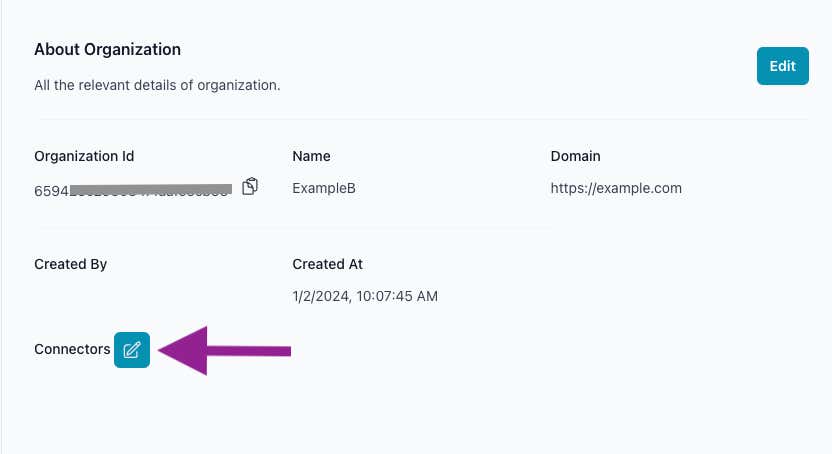Viewport: 832px width, 454px height.
Task: Select the redacted Organization Id value
Action: (133, 190)
